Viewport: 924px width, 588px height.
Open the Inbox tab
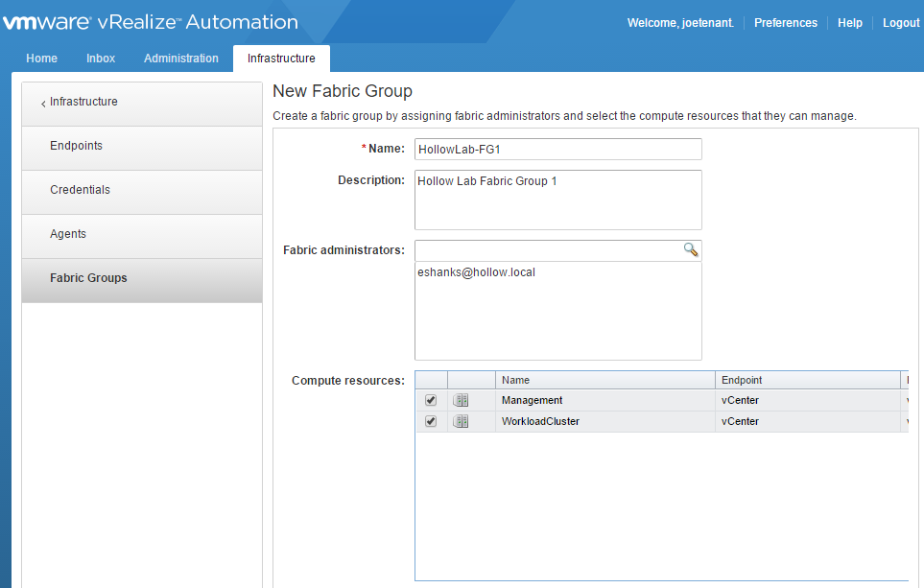(101, 59)
